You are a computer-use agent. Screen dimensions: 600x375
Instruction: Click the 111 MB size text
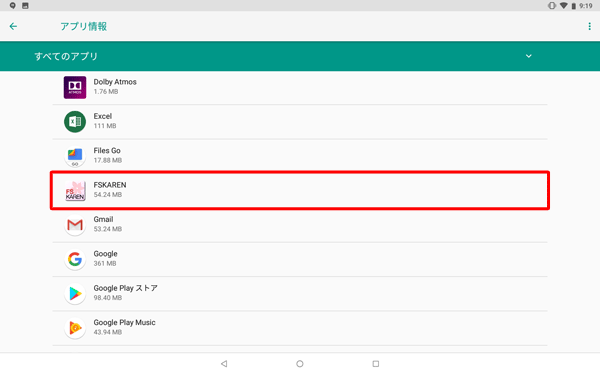coord(105,126)
